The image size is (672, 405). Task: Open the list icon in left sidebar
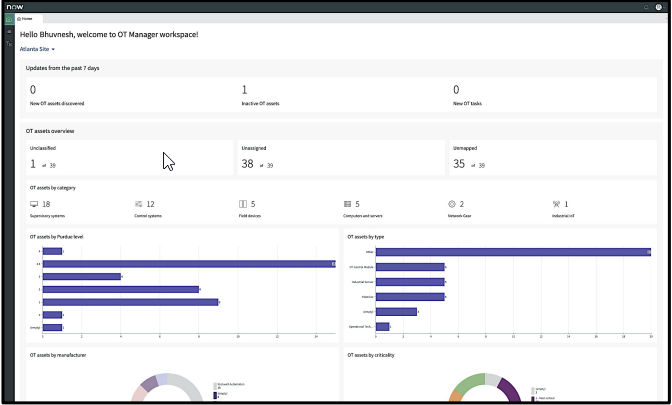tap(9, 32)
